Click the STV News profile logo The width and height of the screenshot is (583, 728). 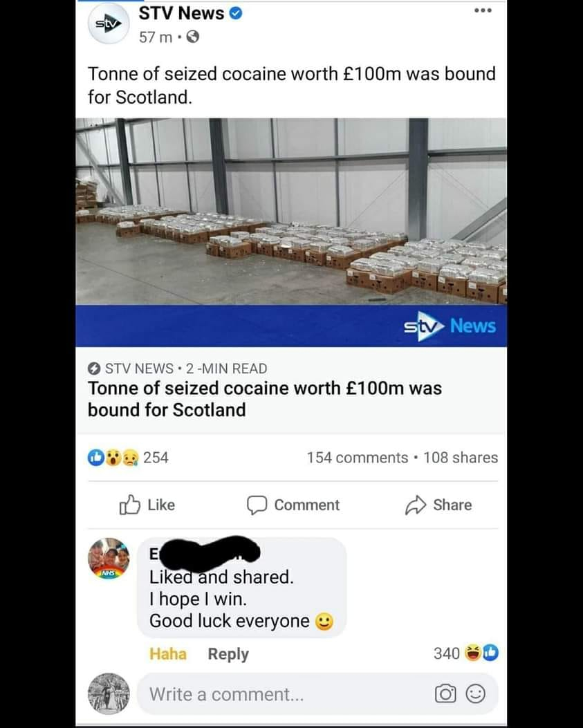[109, 24]
